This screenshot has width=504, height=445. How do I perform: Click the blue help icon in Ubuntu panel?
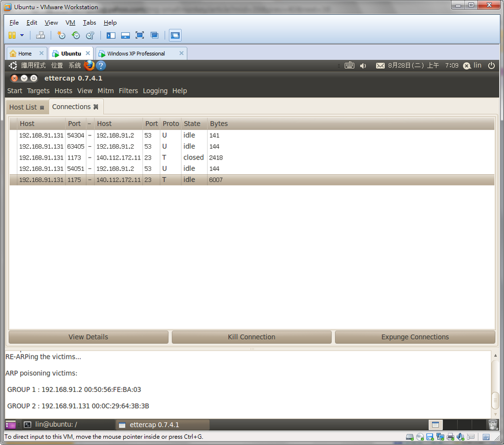coord(101,65)
